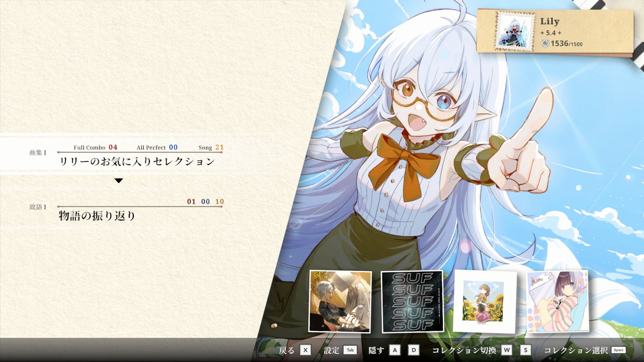The height and width of the screenshot is (362, 644).
Task: Click the Space key icon for コレクション選択
Action: pyautogui.click(x=619, y=350)
